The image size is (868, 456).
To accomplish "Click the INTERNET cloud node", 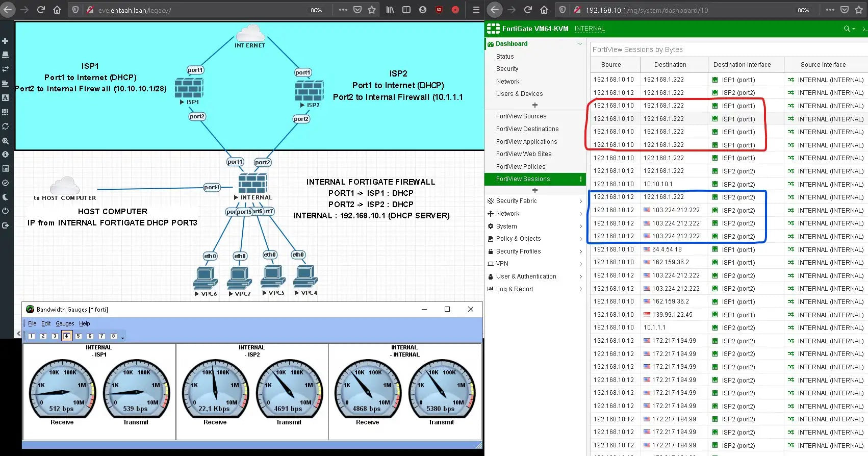I will click(250, 33).
